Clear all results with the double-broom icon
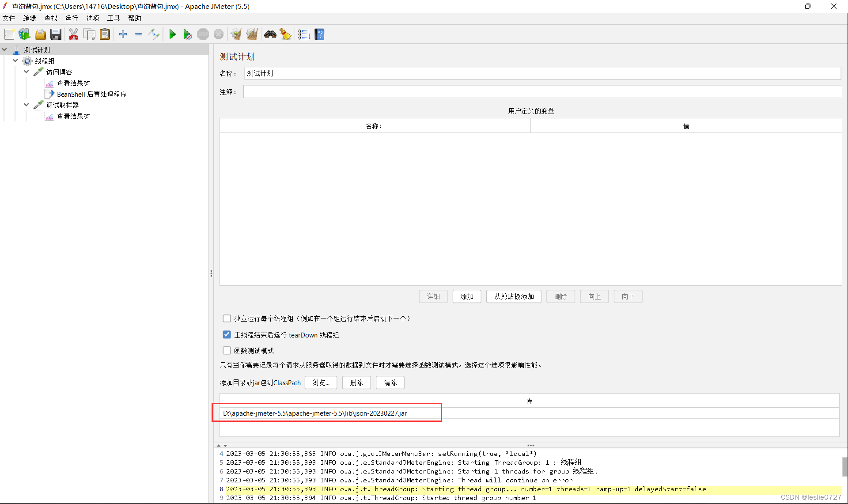The image size is (848, 504). [252, 34]
